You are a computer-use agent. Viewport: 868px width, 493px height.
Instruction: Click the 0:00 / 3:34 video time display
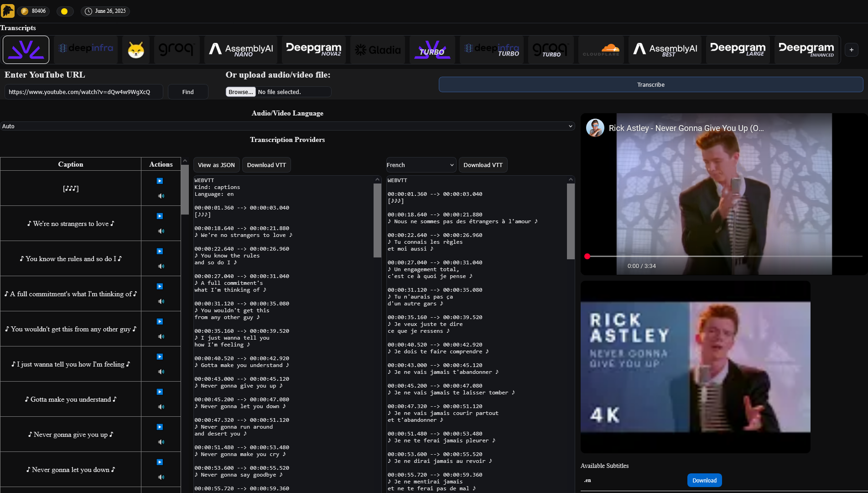point(641,266)
